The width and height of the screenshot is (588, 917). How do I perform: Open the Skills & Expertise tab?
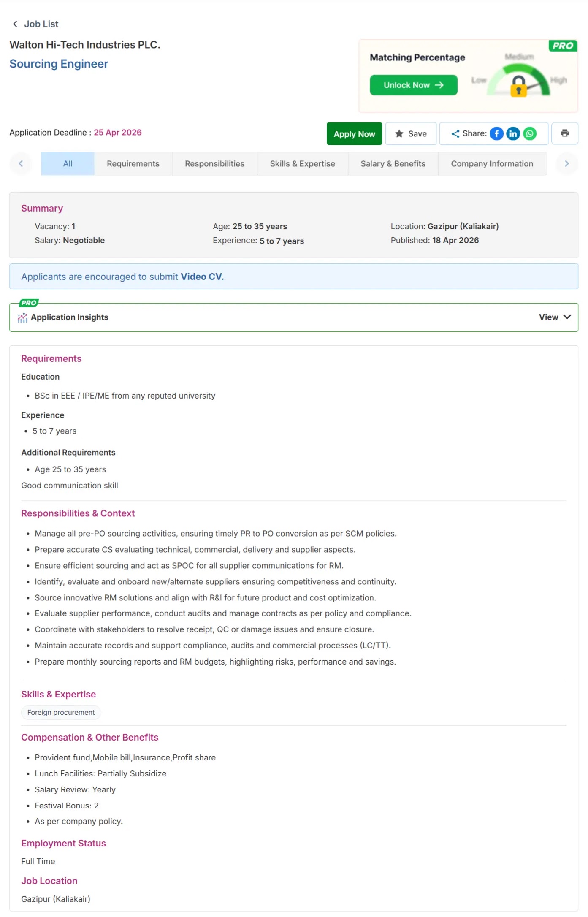tap(302, 164)
